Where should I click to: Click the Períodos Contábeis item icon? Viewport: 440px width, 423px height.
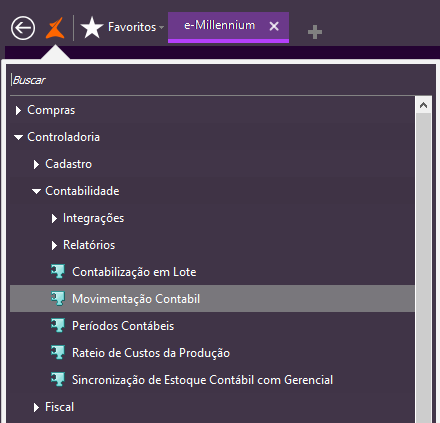tap(58, 325)
